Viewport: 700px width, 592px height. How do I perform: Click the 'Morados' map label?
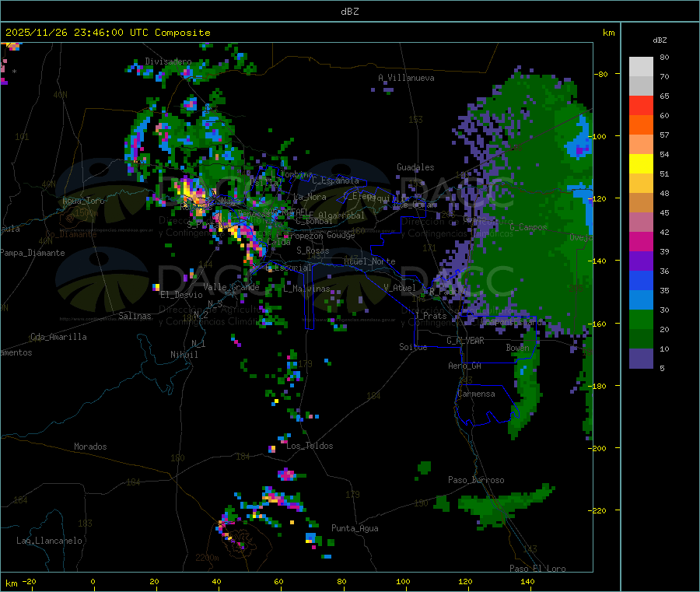pyautogui.click(x=90, y=447)
